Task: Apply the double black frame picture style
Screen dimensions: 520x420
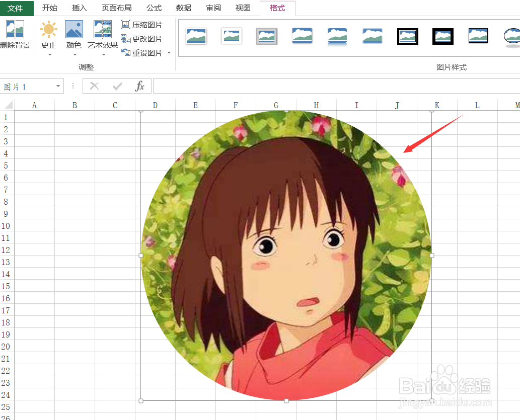Action: (x=408, y=36)
